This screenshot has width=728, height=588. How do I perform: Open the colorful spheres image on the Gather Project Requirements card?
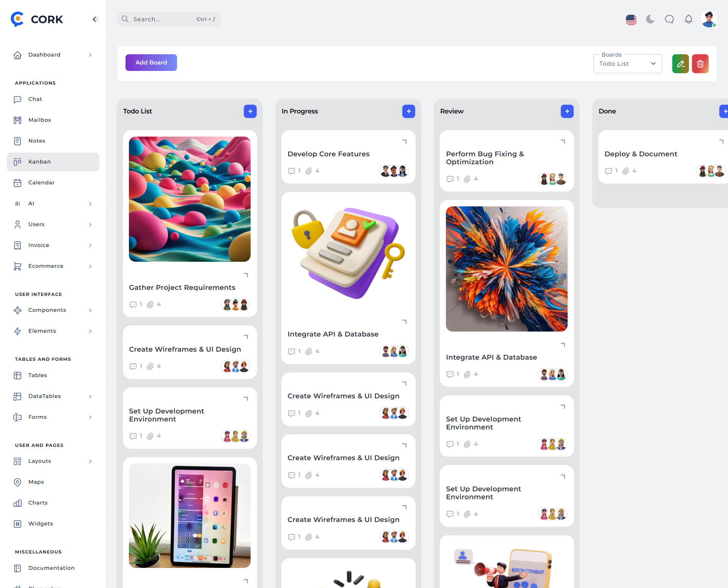point(190,199)
